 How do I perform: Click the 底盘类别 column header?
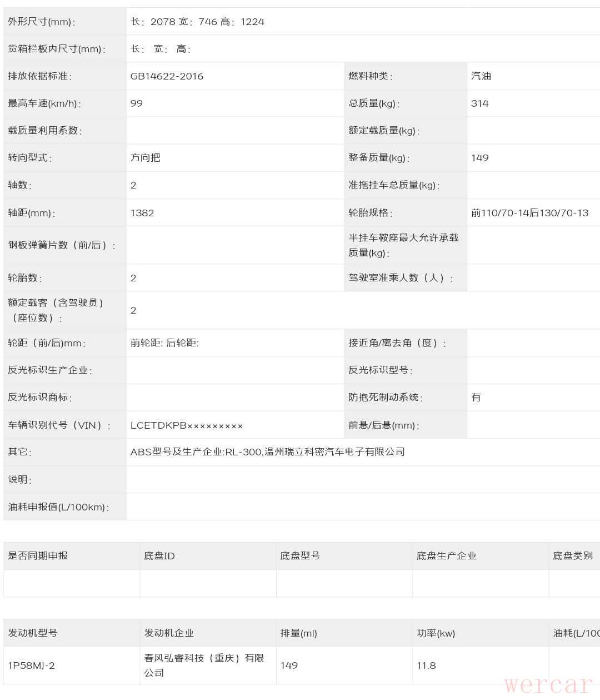point(573,555)
